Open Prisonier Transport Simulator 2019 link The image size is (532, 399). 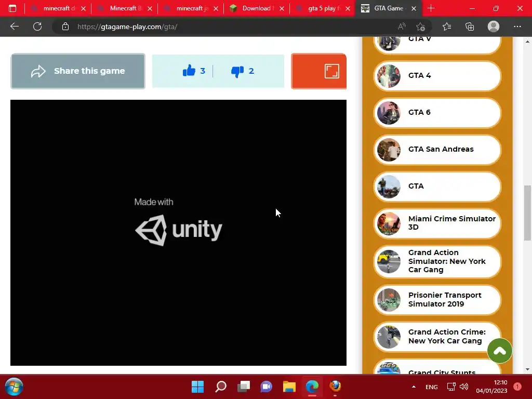(437, 300)
